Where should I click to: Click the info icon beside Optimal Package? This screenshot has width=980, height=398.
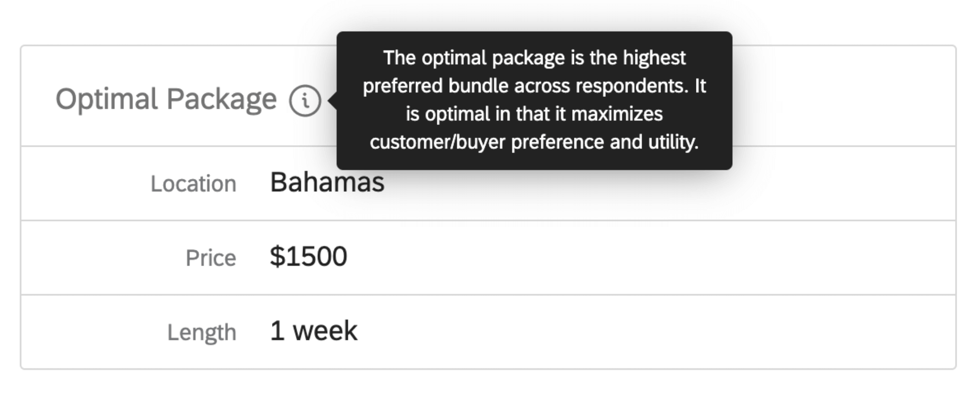(307, 99)
